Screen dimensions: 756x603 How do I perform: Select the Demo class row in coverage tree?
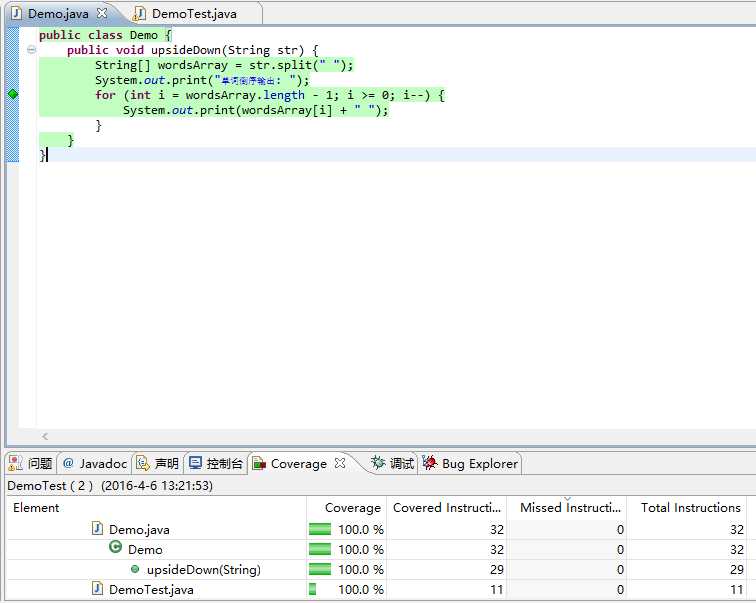coord(376,549)
